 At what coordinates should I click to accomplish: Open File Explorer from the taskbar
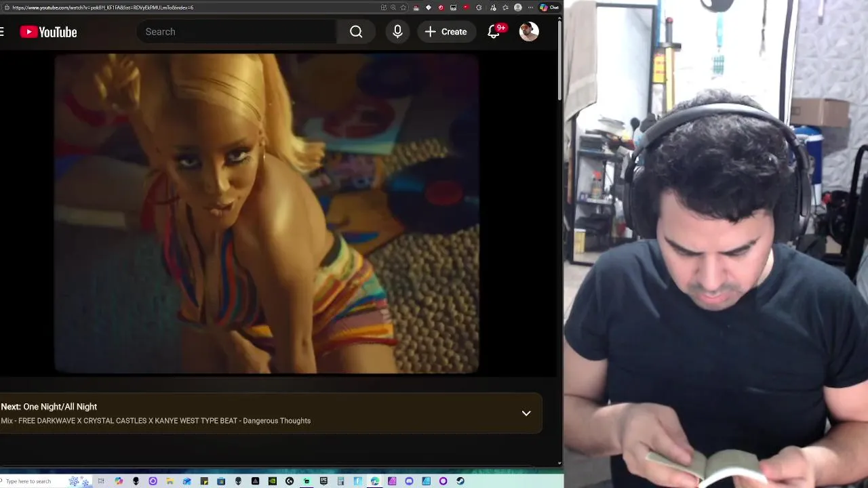point(170,481)
